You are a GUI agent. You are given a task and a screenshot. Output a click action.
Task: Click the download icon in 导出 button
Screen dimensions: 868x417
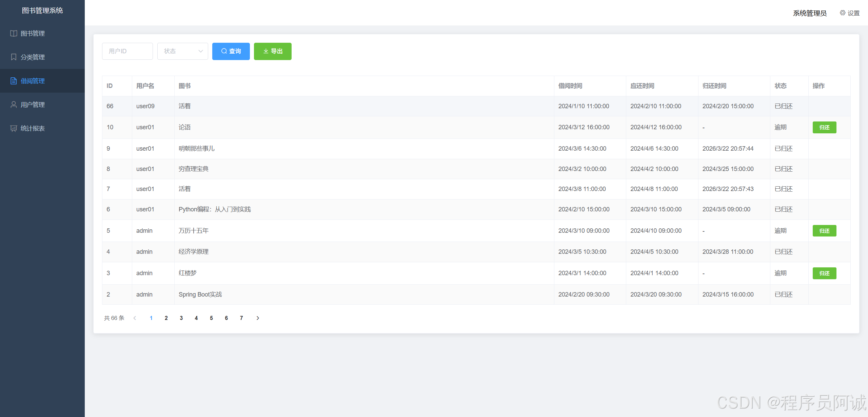click(x=266, y=51)
